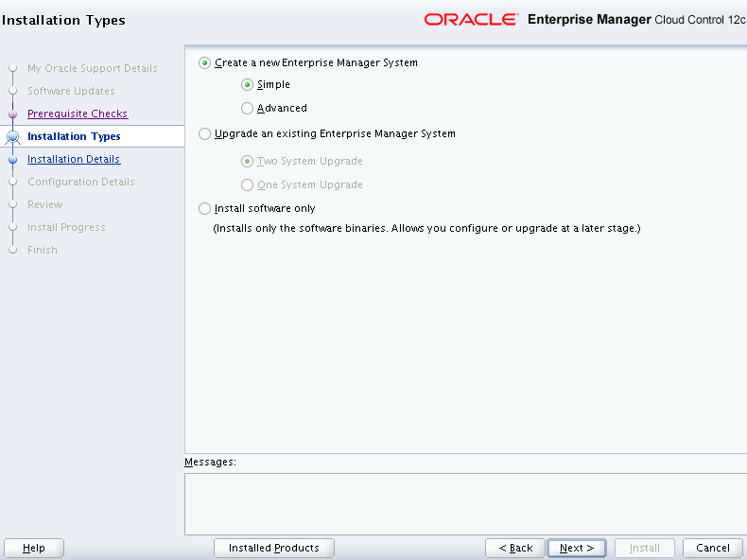
Task: Click the Installation Types current step label
Action: pos(74,136)
